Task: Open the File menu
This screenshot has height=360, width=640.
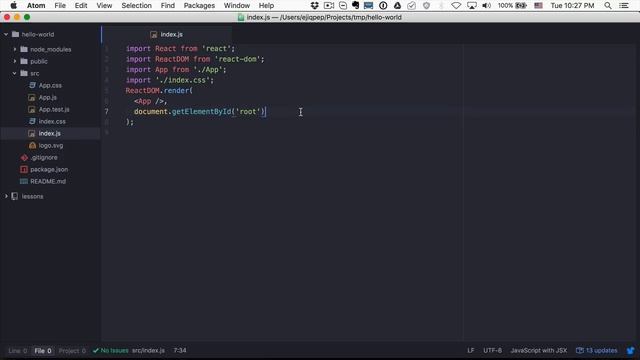Action: coord(60,5)
